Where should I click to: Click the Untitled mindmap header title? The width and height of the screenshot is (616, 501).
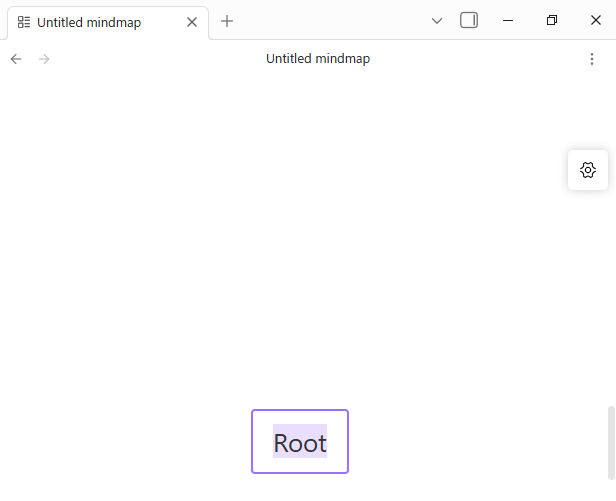[318, 59]
